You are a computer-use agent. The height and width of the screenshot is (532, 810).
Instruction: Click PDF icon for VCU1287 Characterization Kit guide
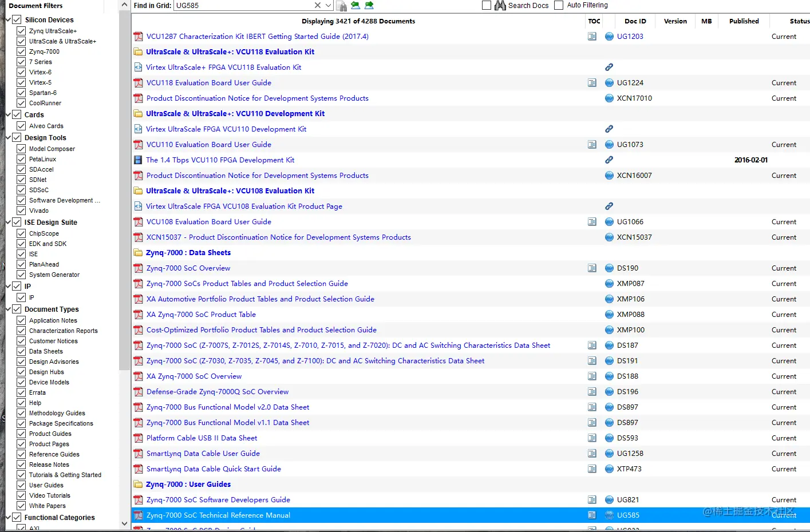point(138,37)
